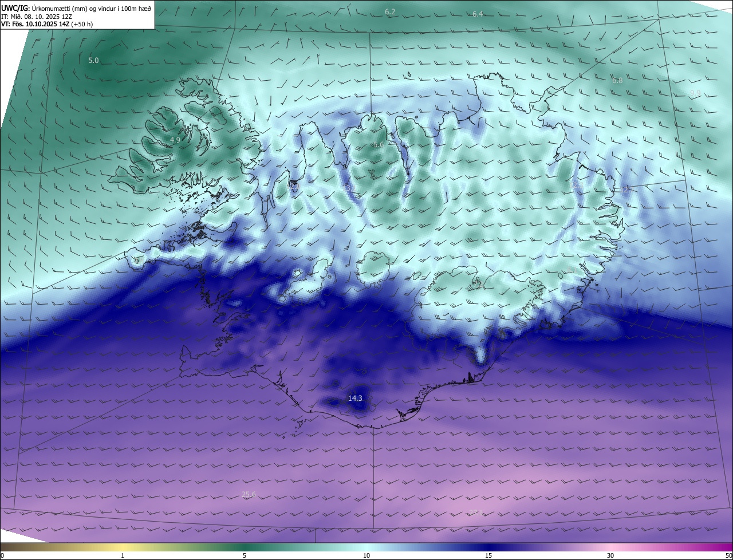Click the colorbar tick label 10

tap(366, 555)
